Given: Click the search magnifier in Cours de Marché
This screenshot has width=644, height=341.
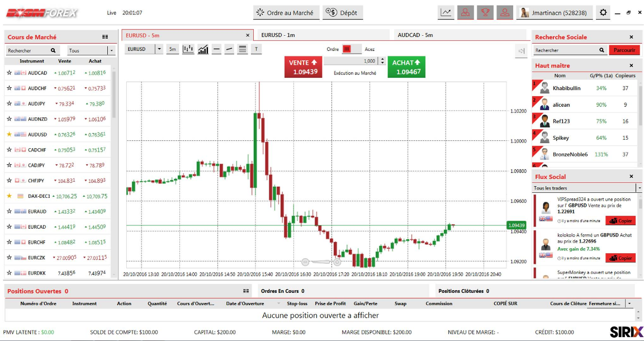Looking at the screenshot, I should click(53, 50).
